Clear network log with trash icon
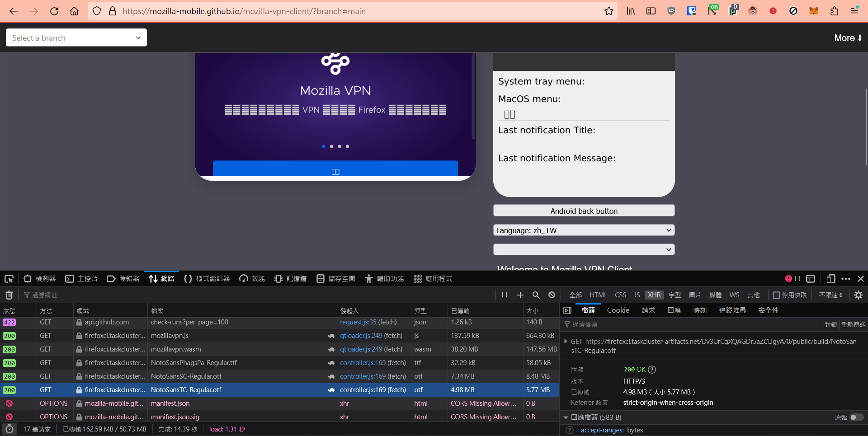Screen dimensions: 868x436 click(9, 295)
